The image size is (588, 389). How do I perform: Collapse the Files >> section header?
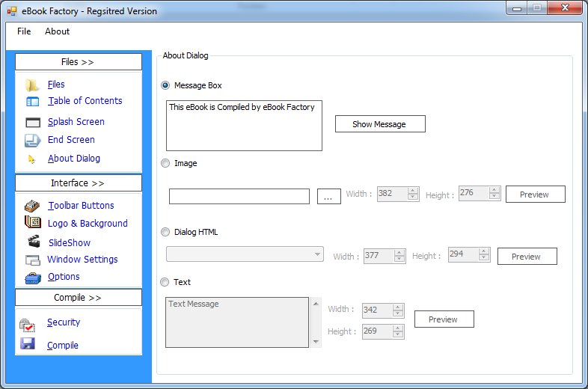pos(79,62)
